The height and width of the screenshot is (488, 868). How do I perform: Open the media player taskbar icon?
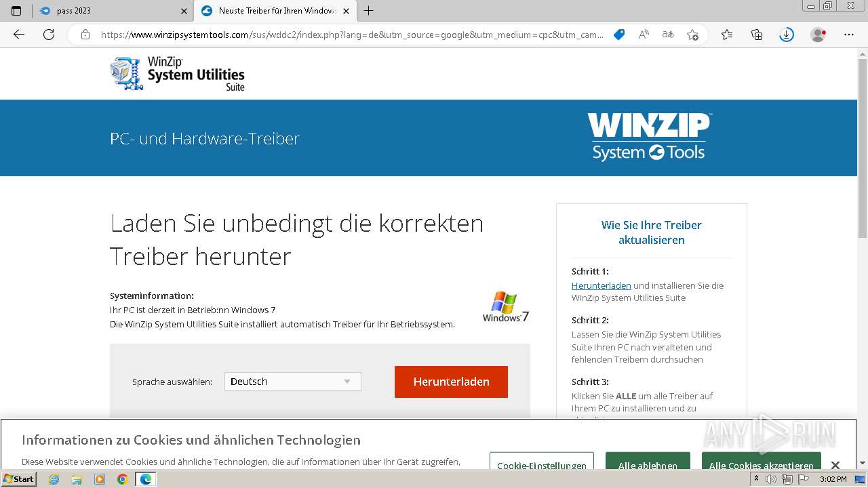[x=100, y=479]
